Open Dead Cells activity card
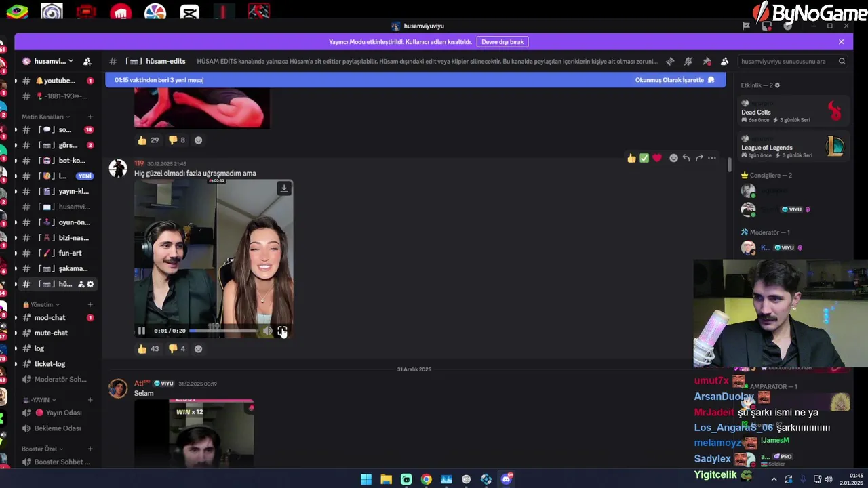 point(792,112)
